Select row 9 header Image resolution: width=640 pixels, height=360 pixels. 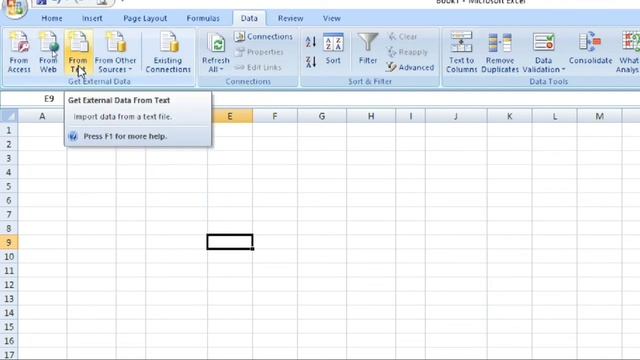point(9,242)
